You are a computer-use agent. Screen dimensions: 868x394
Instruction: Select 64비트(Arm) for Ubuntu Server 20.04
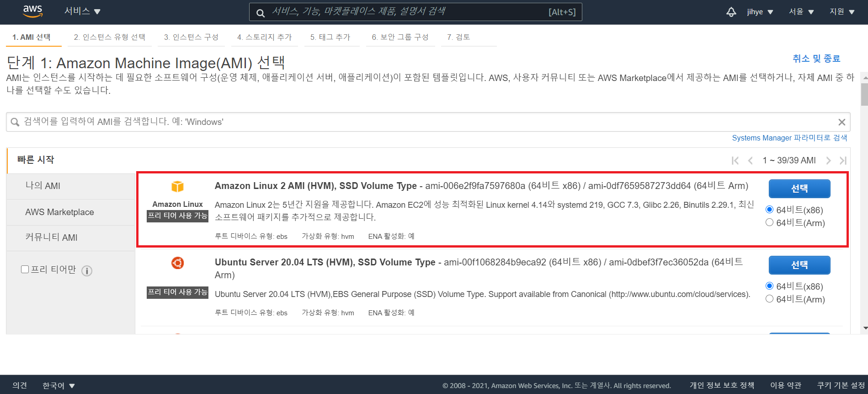[x=769, y=299]
